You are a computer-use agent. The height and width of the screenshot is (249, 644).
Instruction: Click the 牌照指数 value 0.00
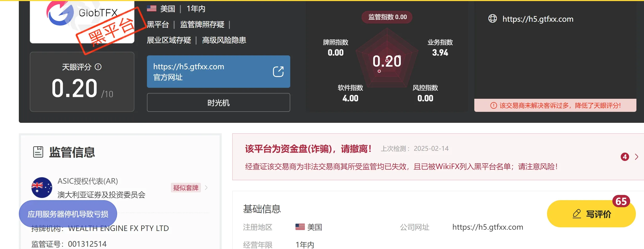tap(336, 53)
